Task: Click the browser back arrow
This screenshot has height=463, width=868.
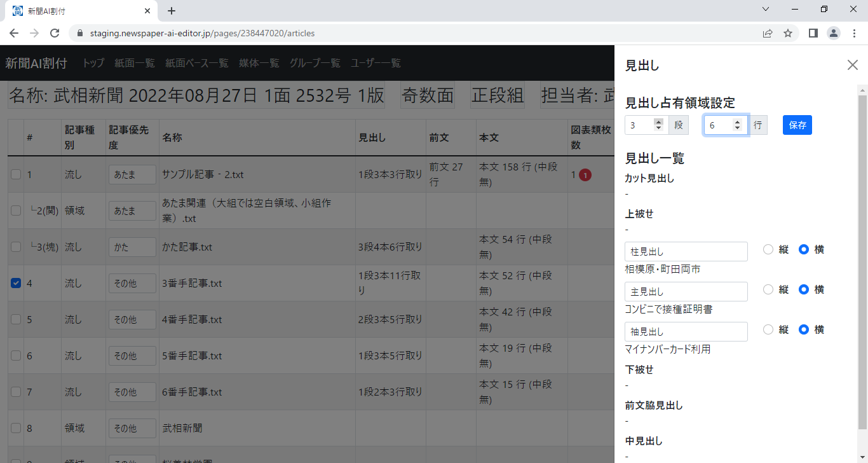Action: pyautogui.click(x=14, y=33)
